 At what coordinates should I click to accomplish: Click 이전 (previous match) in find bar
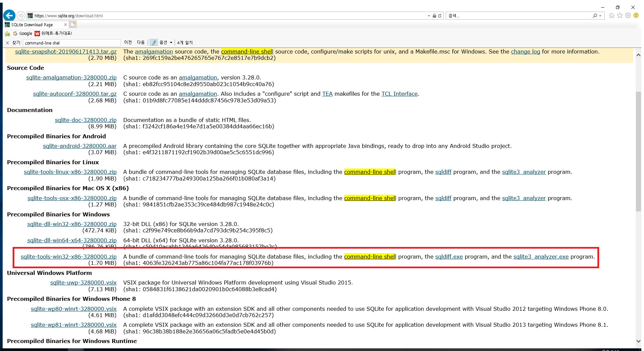click(x=128, y=43)
